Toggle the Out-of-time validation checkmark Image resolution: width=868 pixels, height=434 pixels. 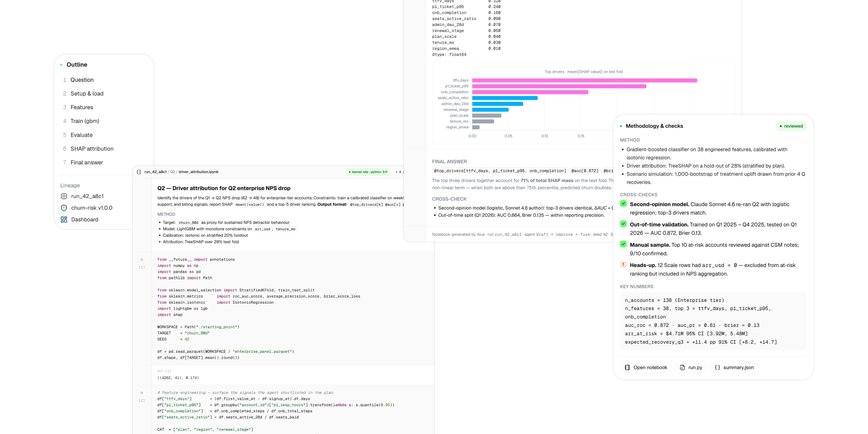623,224
